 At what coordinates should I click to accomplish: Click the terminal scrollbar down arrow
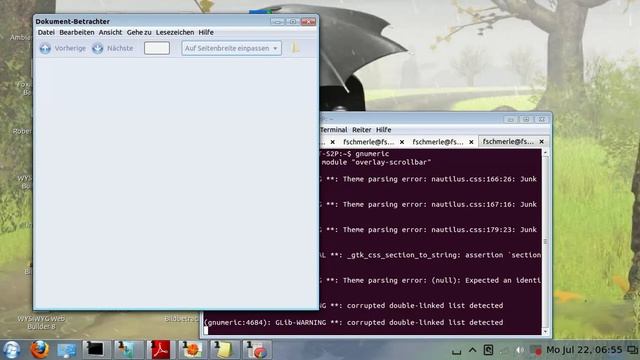[546, 331]
